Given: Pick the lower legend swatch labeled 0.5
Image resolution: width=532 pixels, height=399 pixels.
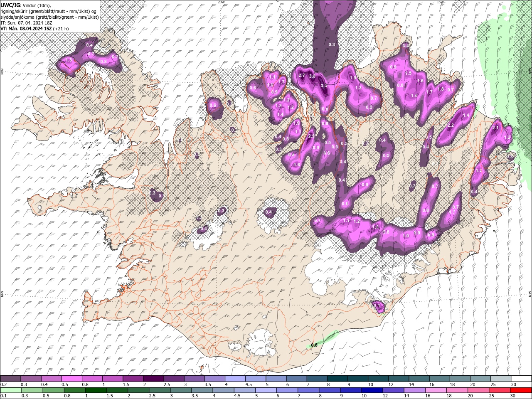Looking at the screenshot, I should tap(54, 390).
